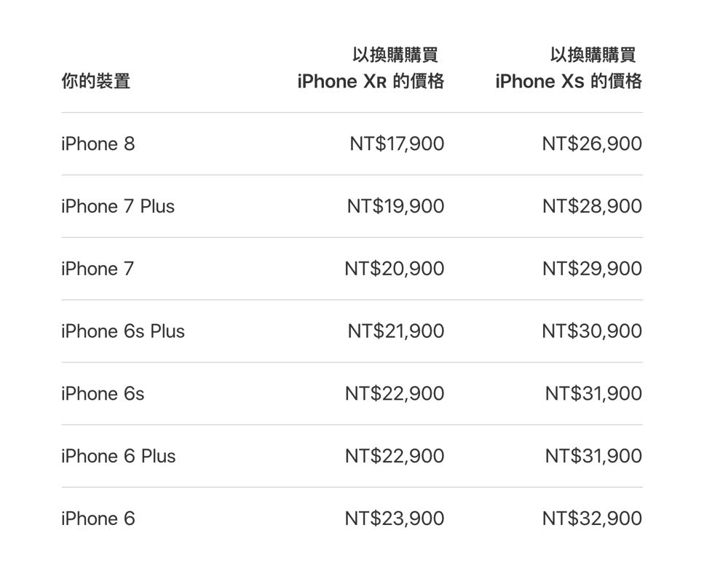The width and height of the screenshot is (728, 568).
Task: Select the NT$28,900 price for iPhone 7 Plus
Action: pyautogui.click(x=592, y=206)
